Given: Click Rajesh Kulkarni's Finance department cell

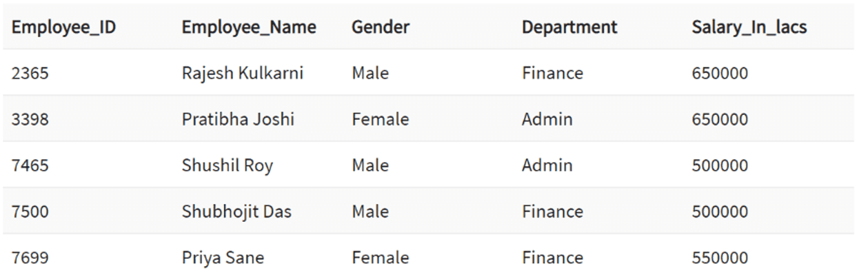Looking at the screenshot, I should [552, 73].
